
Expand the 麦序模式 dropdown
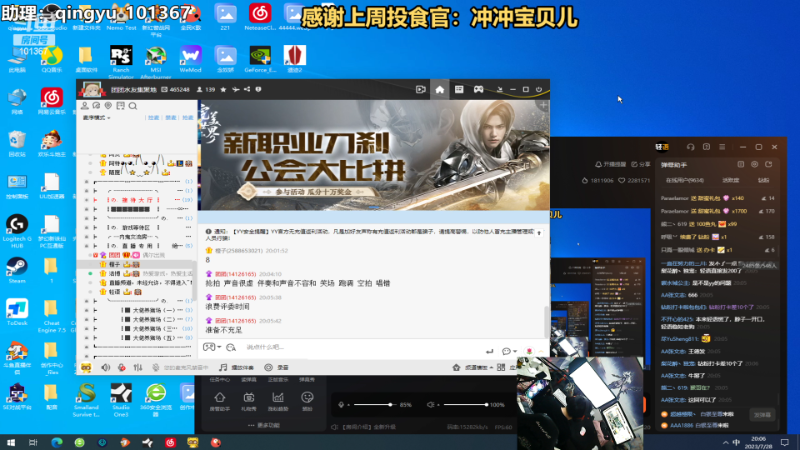(x=97, y=118)
